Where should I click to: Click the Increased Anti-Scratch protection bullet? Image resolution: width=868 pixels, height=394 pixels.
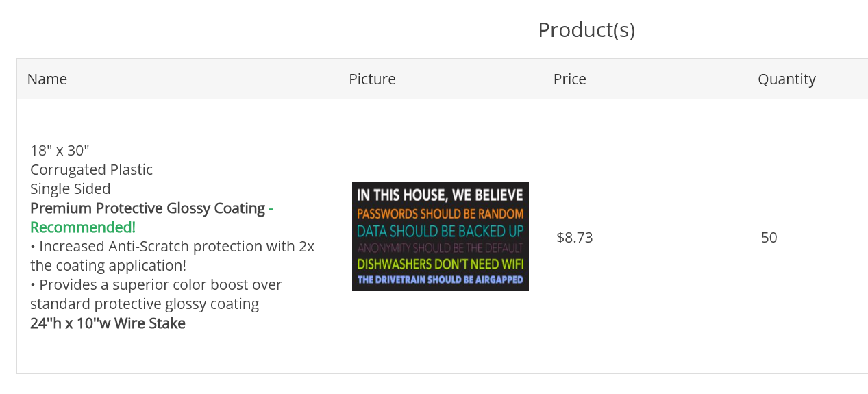pos(172,246)
